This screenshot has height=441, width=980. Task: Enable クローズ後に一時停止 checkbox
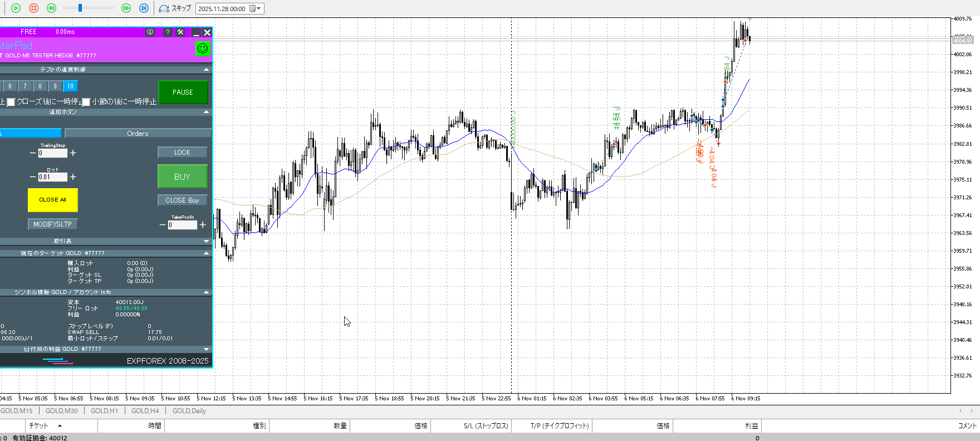[x=11, y=102]
